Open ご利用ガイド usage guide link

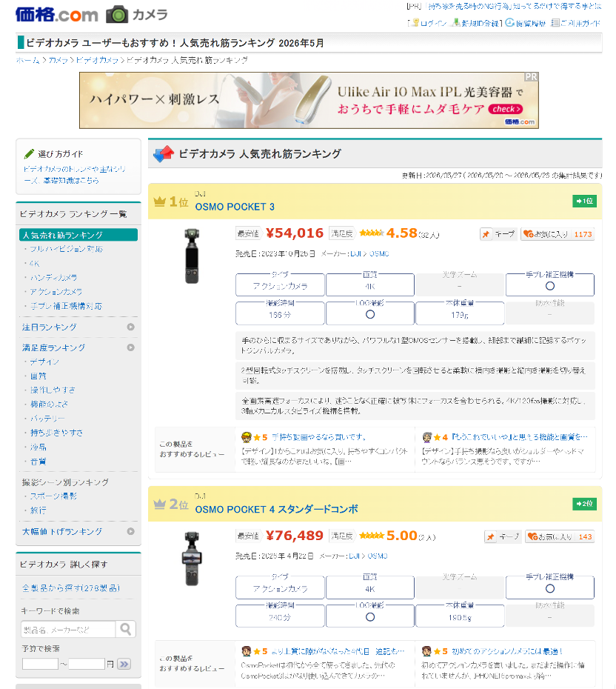[x=575, y=23]
